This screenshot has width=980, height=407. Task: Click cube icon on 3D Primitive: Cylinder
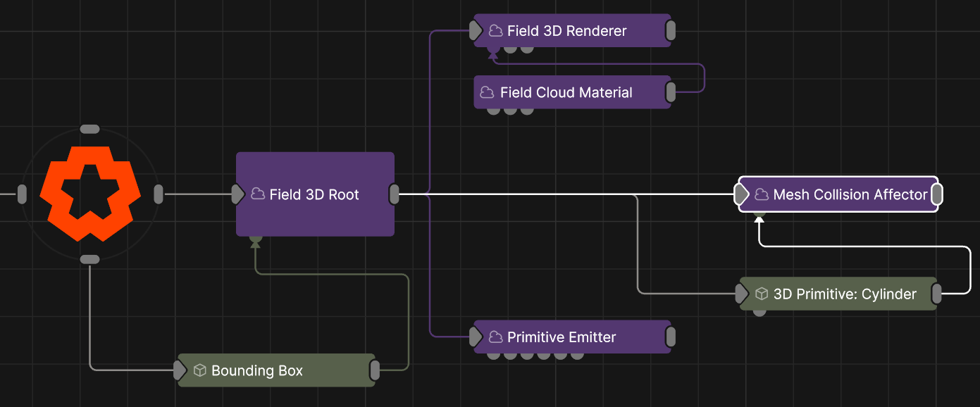click(x=761, y=294)
